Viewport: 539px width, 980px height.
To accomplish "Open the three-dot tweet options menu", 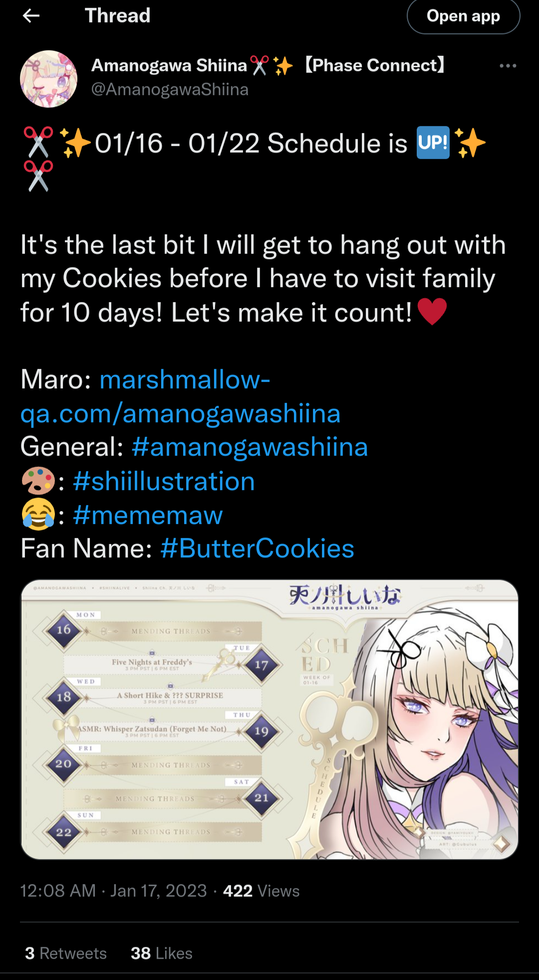I will coord(508,66).
